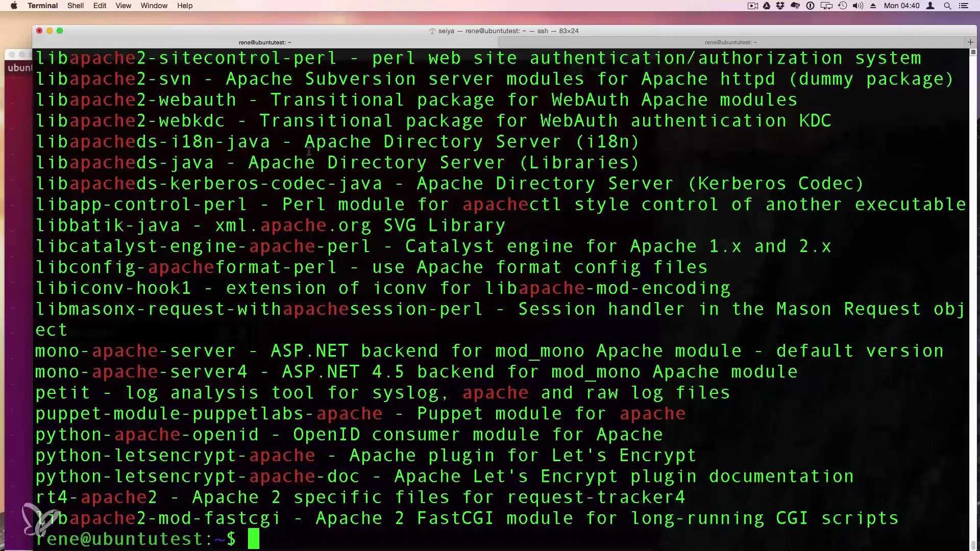This screenshot has height=551, width=980.
Task: Open Spotlight search magnifier
Action: coord(947,6)
